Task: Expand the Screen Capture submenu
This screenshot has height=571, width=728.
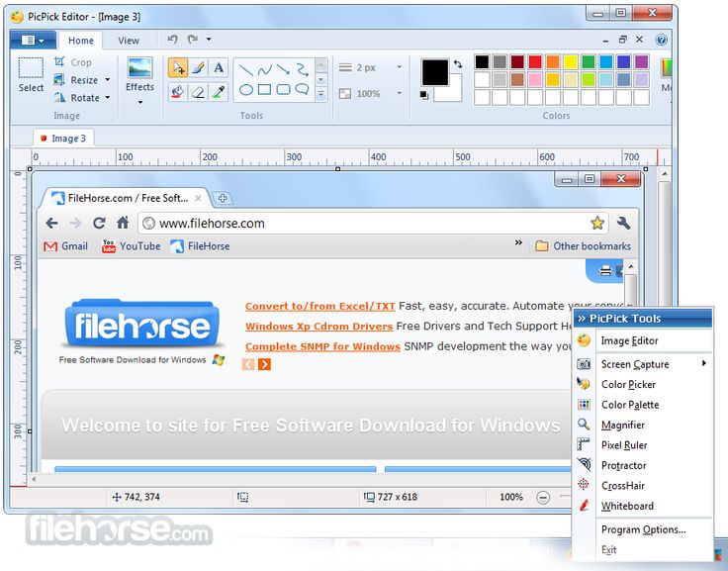Action: point(704,363)
